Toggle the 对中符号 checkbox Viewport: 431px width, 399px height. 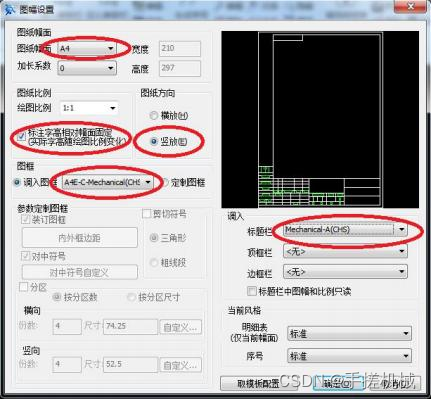pos(25,256)
